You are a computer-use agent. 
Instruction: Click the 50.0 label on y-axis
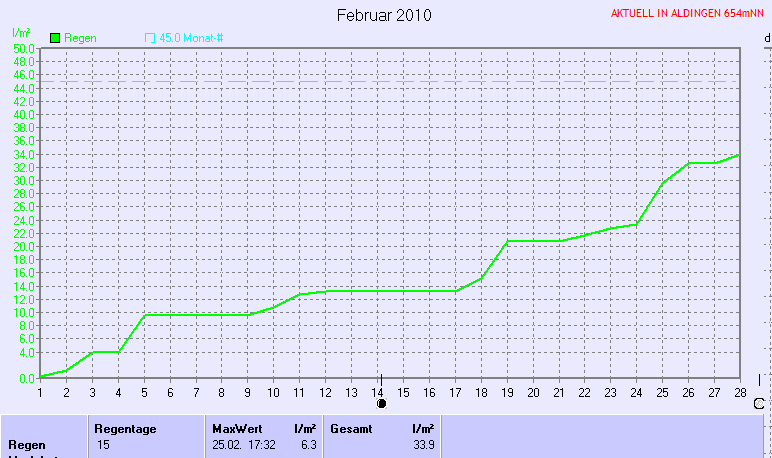pos(23,48)
